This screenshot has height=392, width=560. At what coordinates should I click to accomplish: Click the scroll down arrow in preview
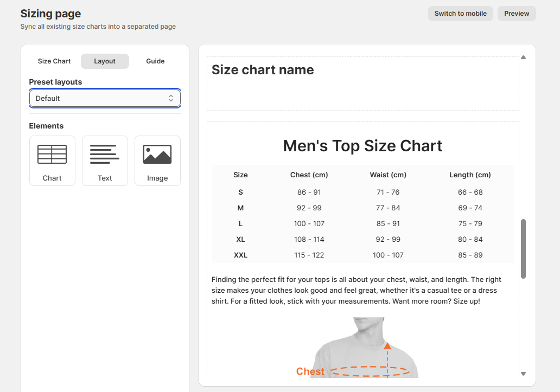point(523,374)
